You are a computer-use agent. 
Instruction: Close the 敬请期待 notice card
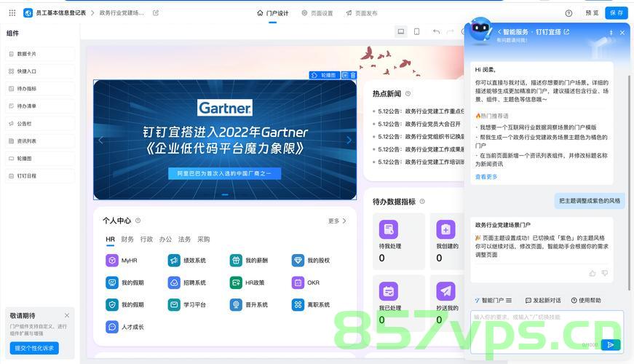pyautogui.click(x=67, y=315)
